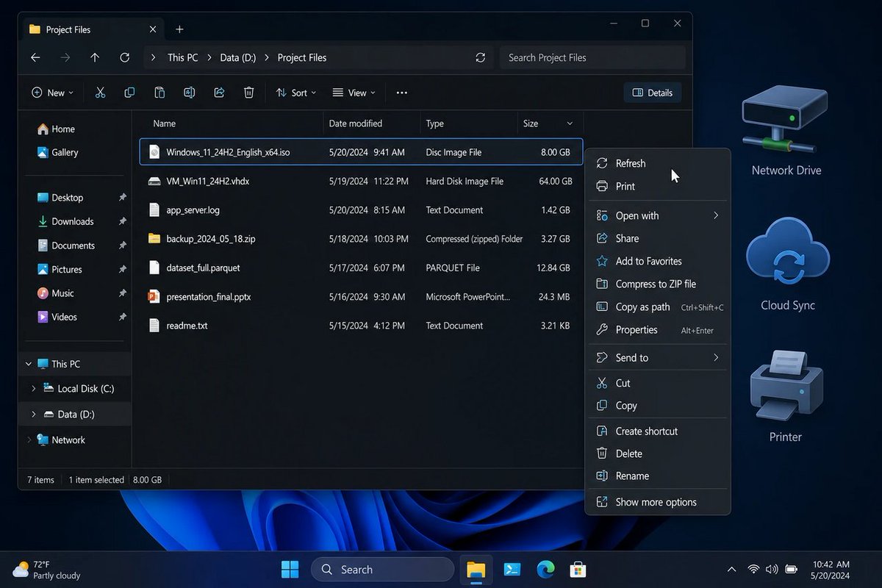This screenshot has height=588, width=882.
Task: Click refresh icon inside the address bar
Action: tap(481, 57)
